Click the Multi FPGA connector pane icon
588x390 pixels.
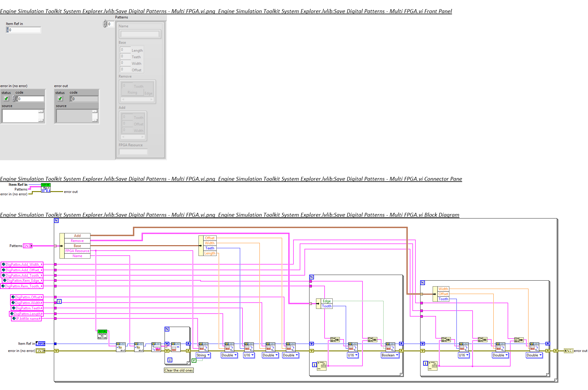click(46, 188)
